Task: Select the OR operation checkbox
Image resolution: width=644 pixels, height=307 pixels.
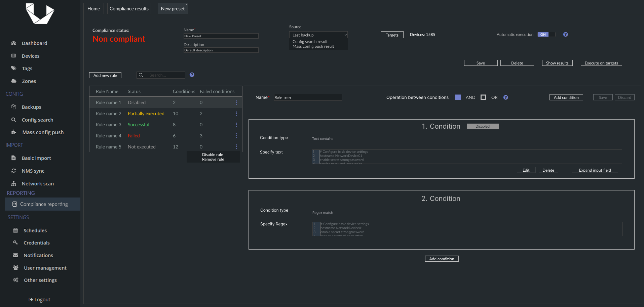Action: coord(483,97)
